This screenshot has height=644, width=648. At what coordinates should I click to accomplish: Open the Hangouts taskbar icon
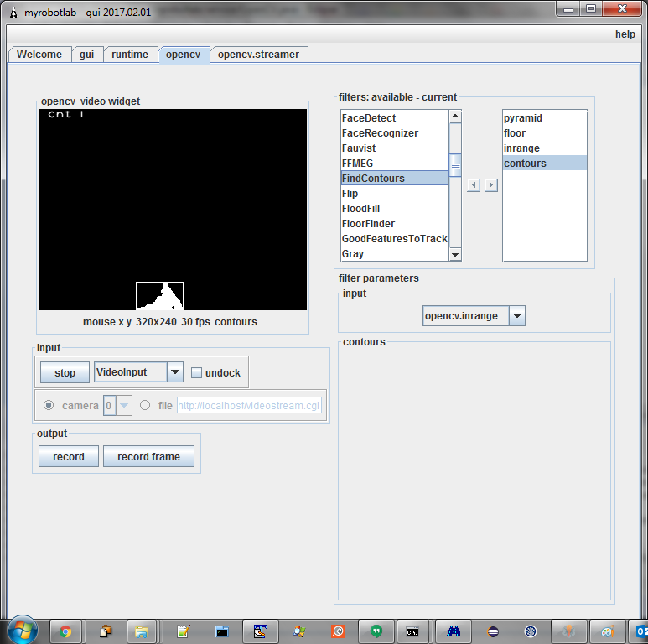click(376, 631)
